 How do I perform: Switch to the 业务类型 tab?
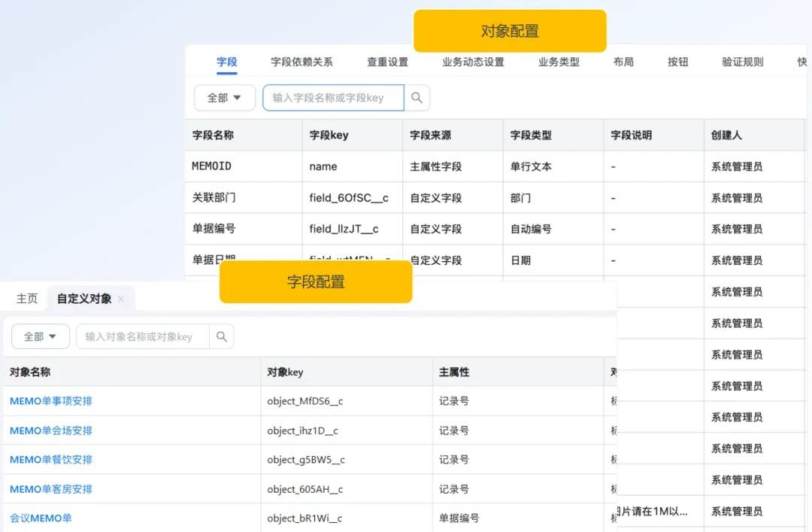pos(560,62)
